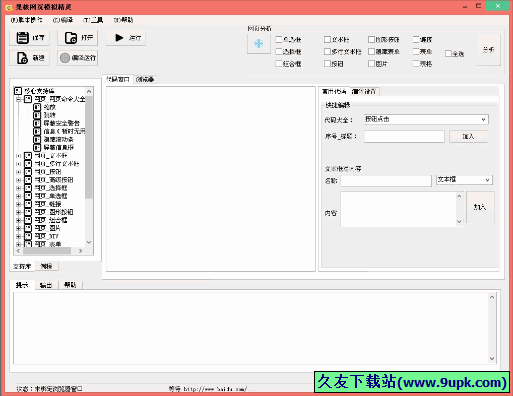Click the 序号_按钮 input field

[404, 136]
